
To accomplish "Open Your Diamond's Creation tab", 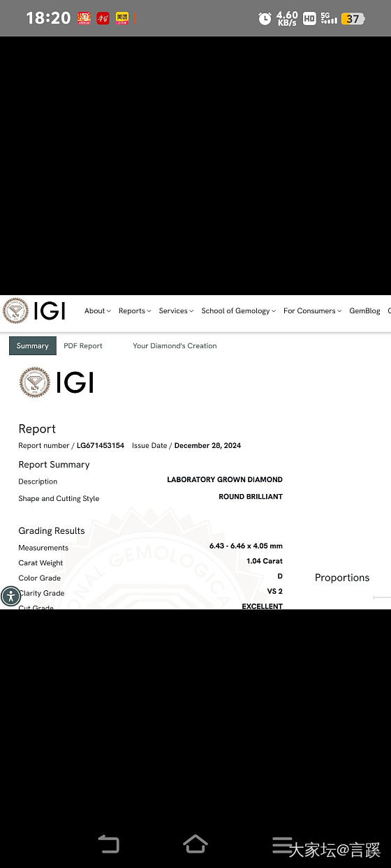I will point(175,346).
